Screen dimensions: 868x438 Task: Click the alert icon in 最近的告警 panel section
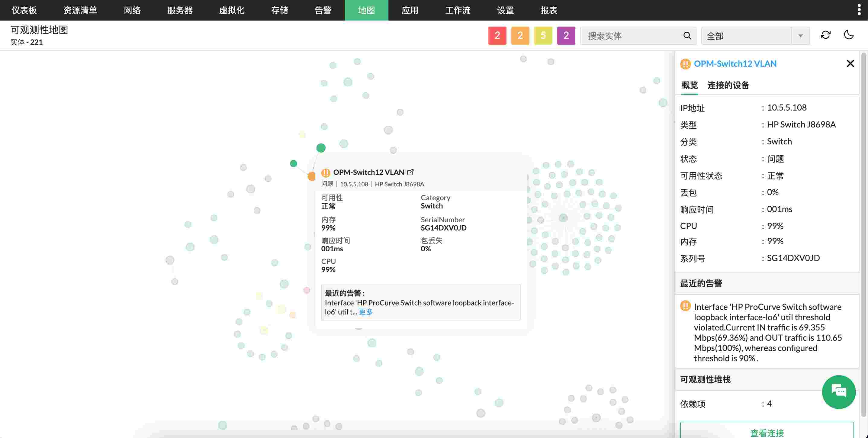[x=686, y=307]
